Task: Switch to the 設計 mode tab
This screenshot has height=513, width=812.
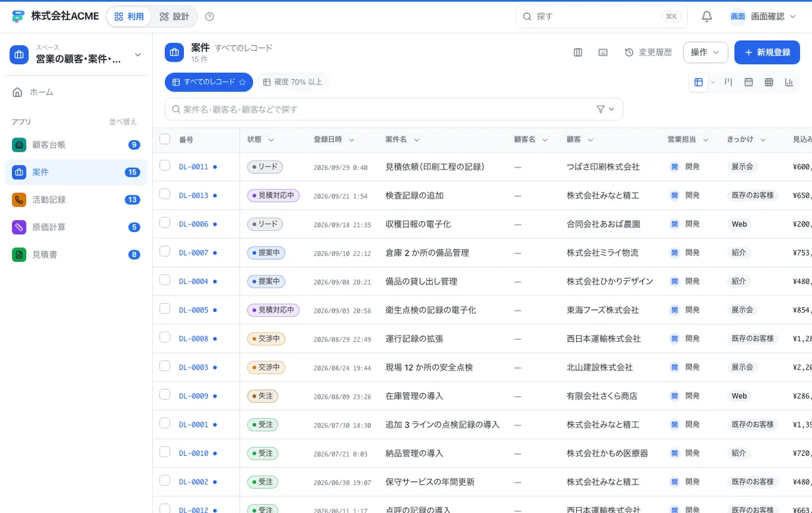Action: [174, 16]
